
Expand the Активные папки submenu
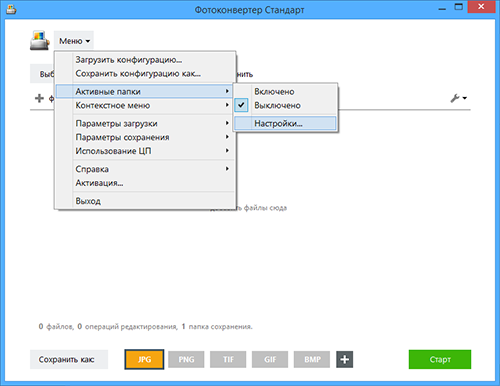(144, 91)
